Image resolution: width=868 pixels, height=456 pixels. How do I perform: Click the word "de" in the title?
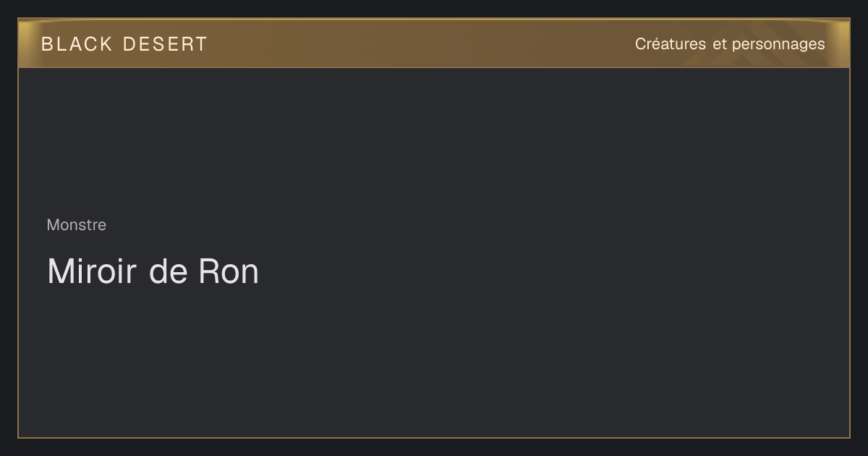tap(168, 271)
